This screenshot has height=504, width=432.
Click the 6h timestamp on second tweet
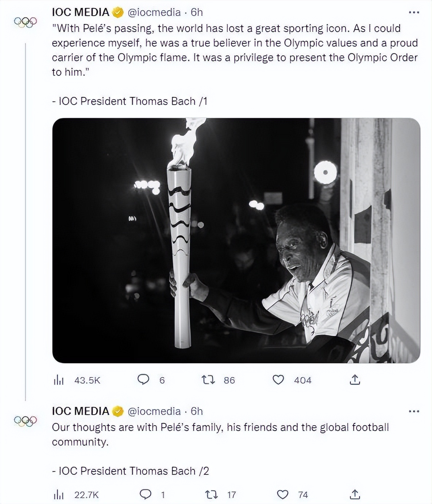(x=197, y=411)
